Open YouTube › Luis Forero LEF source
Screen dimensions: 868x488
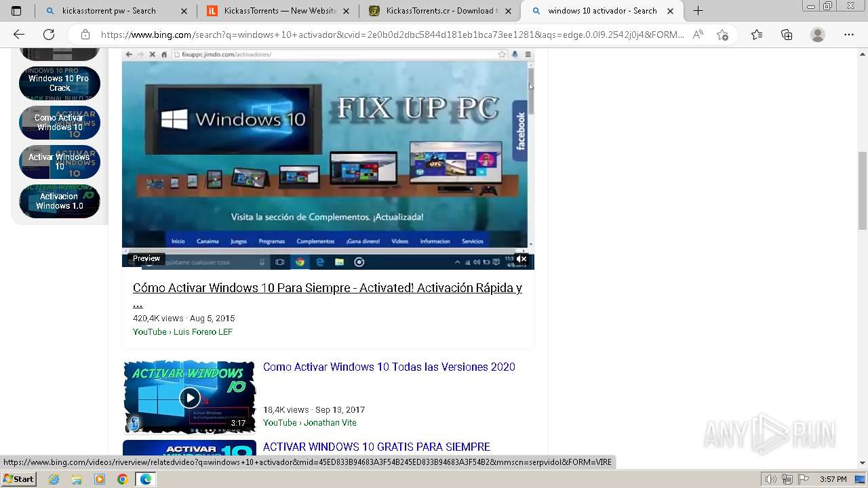click(182, 332)
